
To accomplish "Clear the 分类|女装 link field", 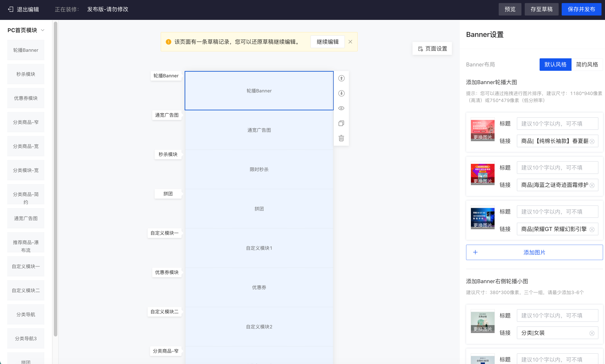I will [592, 333].
